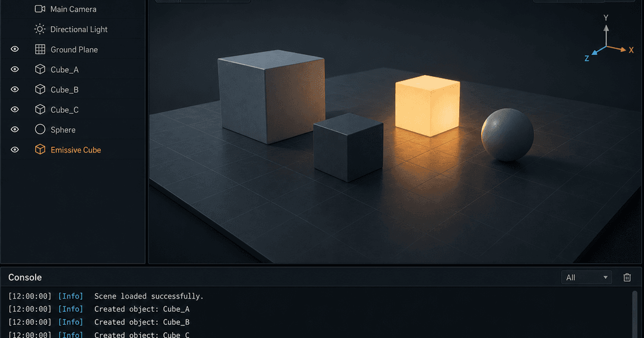
Task: Click the Directional Light sun icon
Action: [40, 29]
